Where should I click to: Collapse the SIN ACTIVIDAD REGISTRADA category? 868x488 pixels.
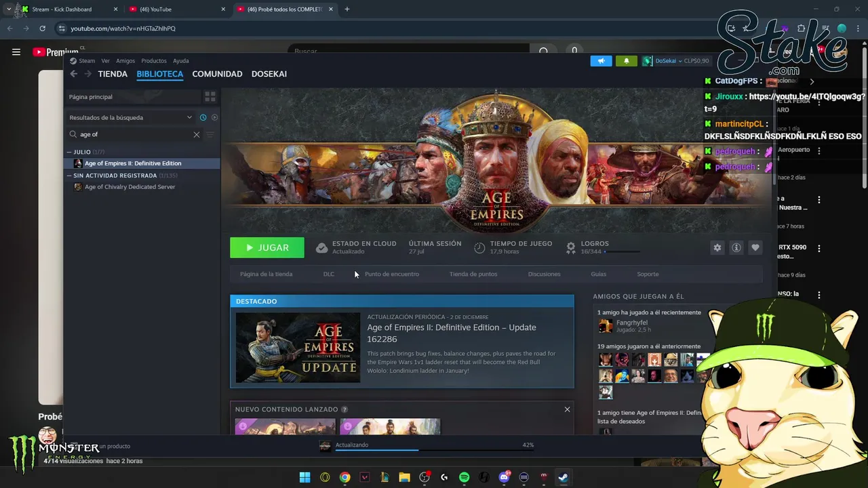[69, 176]
